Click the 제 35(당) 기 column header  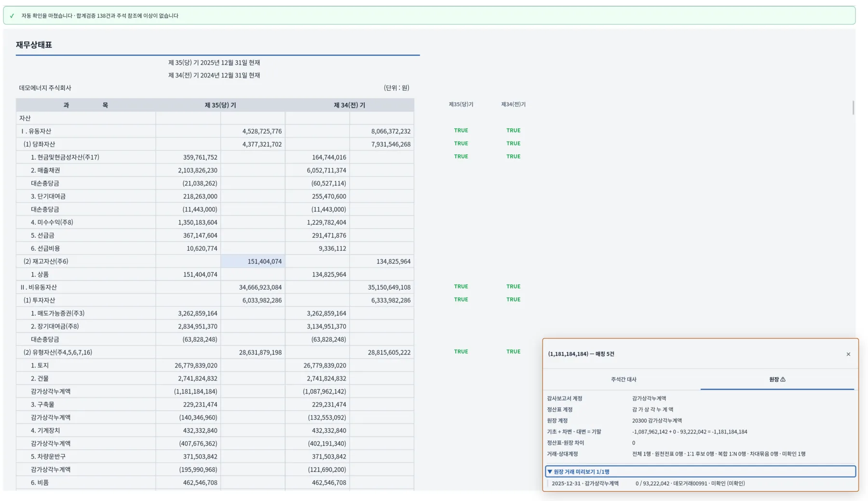(220, 105)
